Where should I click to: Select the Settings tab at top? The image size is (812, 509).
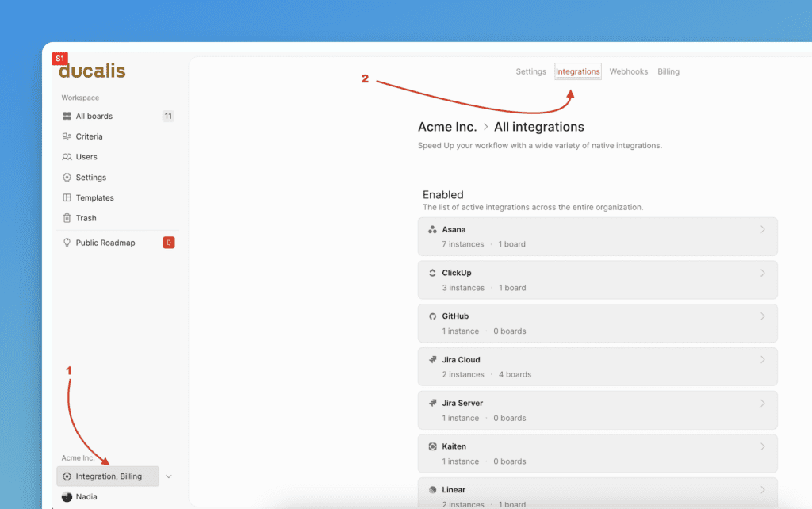[x=530, y=71]
